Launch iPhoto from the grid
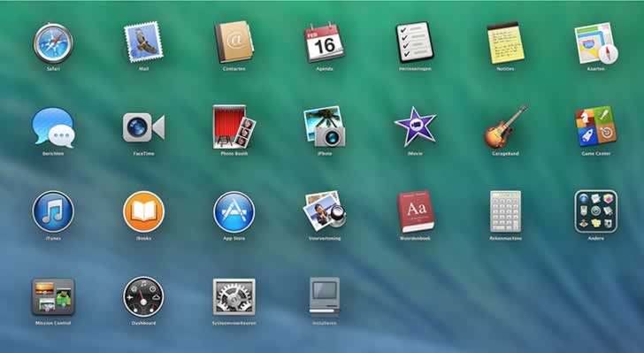 pos(325,127)
